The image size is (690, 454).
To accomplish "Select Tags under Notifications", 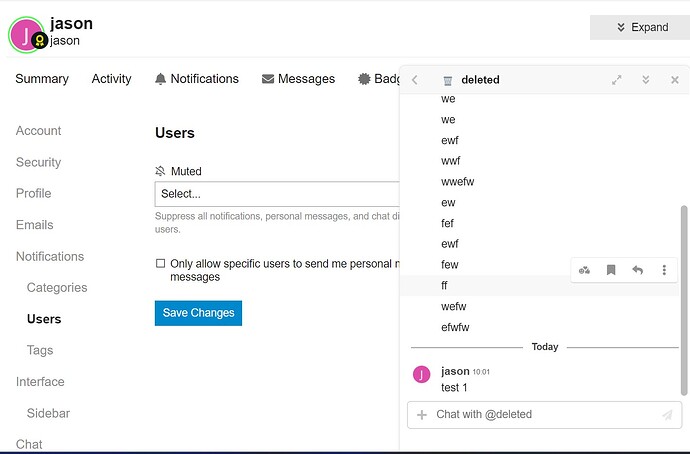I will click(40, 350).
